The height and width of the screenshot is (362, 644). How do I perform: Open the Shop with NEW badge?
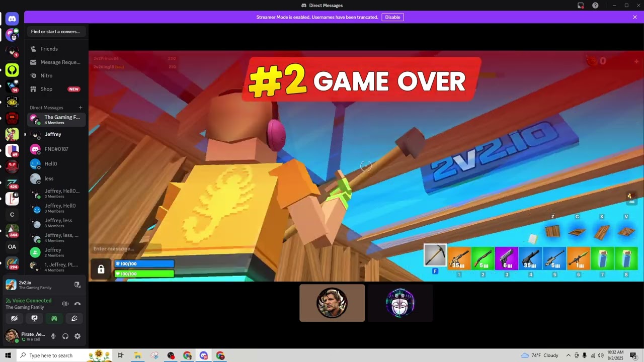[56, 89]
